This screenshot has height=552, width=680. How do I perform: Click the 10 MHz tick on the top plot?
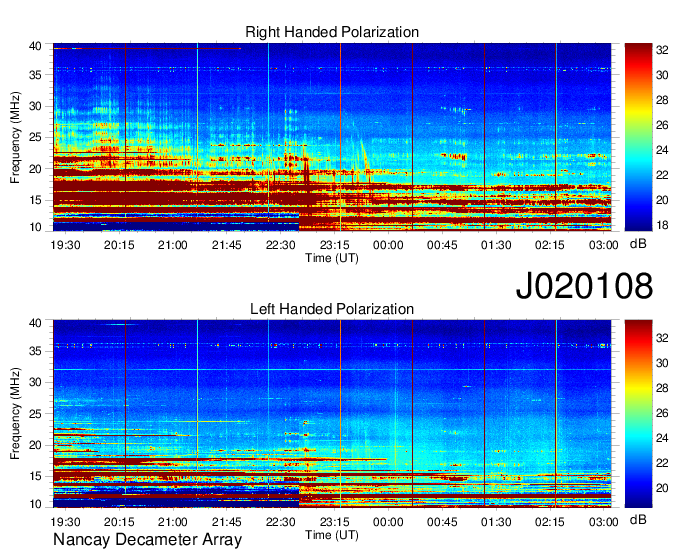35,227
